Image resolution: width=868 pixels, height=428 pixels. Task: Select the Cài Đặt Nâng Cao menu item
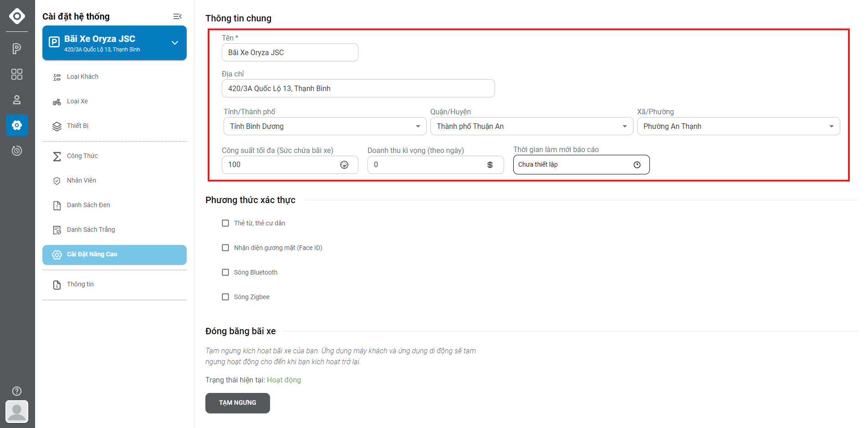click(x=114, y=255)
